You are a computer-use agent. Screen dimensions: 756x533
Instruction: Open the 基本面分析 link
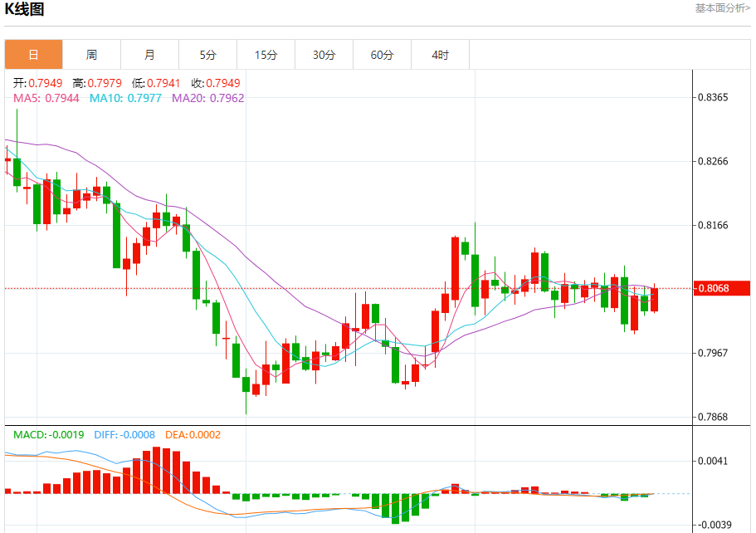(x=722, y=7)
